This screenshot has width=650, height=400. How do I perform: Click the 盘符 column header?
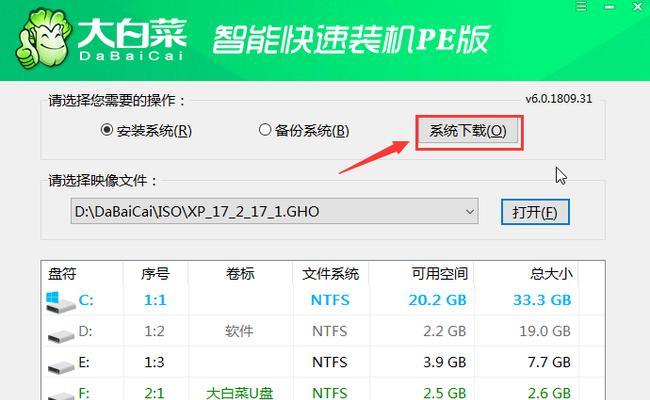[x=62, y=274]
